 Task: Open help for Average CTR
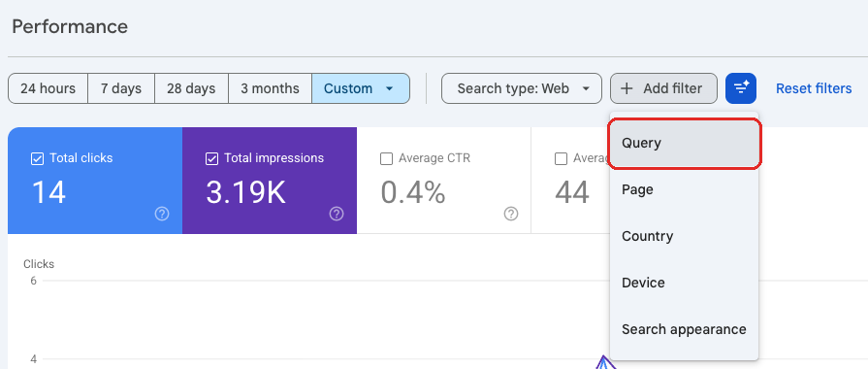point(511,214)
